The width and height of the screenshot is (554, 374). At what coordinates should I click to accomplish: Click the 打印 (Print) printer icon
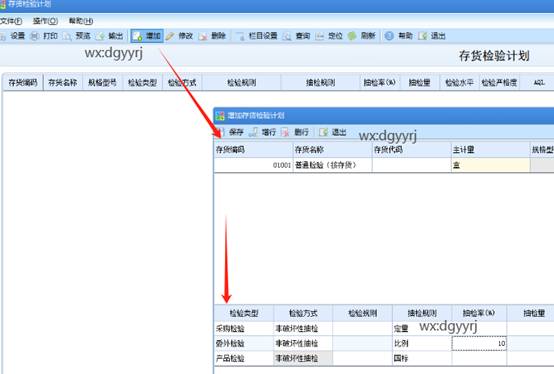[x=35, y=36]
